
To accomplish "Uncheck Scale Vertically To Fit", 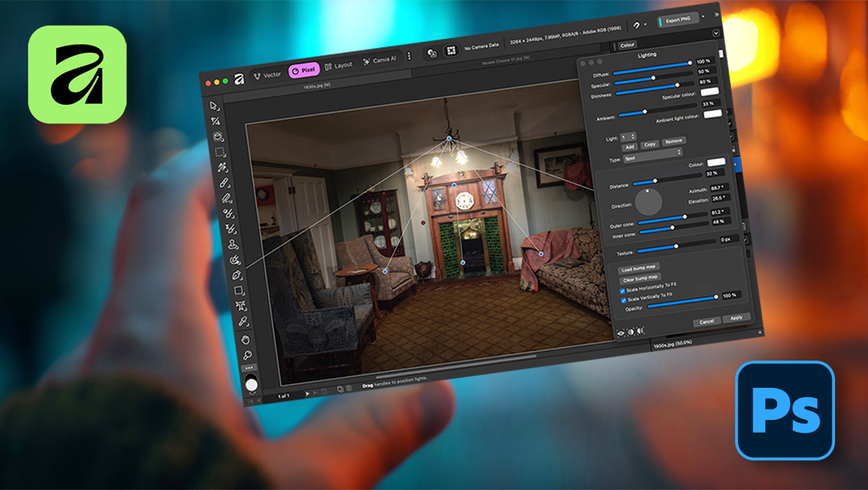I will [624, 300].
